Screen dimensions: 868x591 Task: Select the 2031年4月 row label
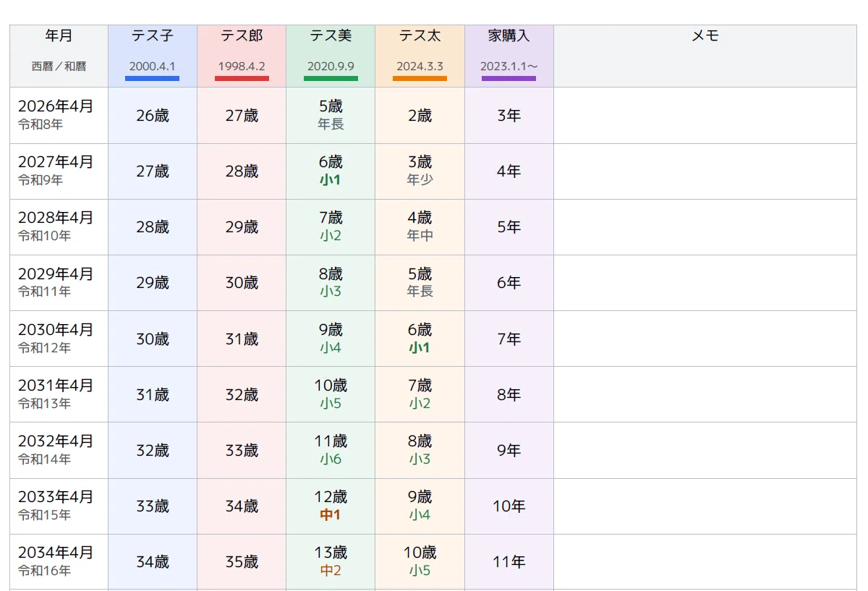56,386
